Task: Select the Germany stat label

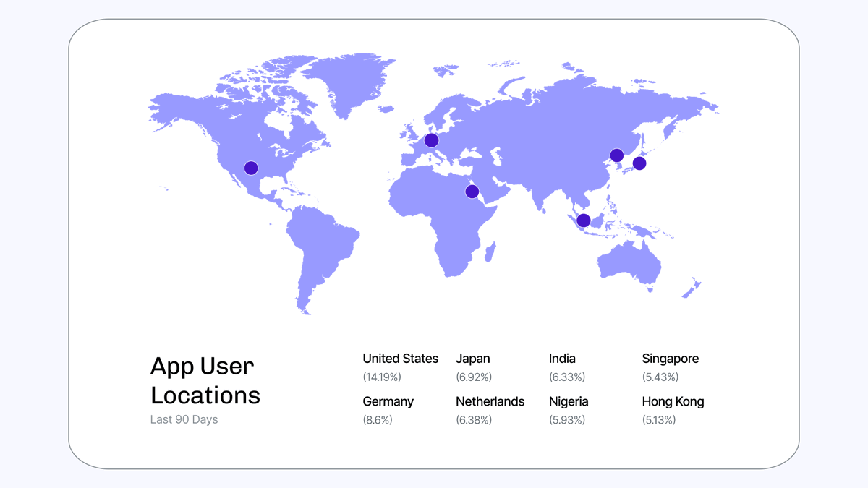Action: point(388,401)
